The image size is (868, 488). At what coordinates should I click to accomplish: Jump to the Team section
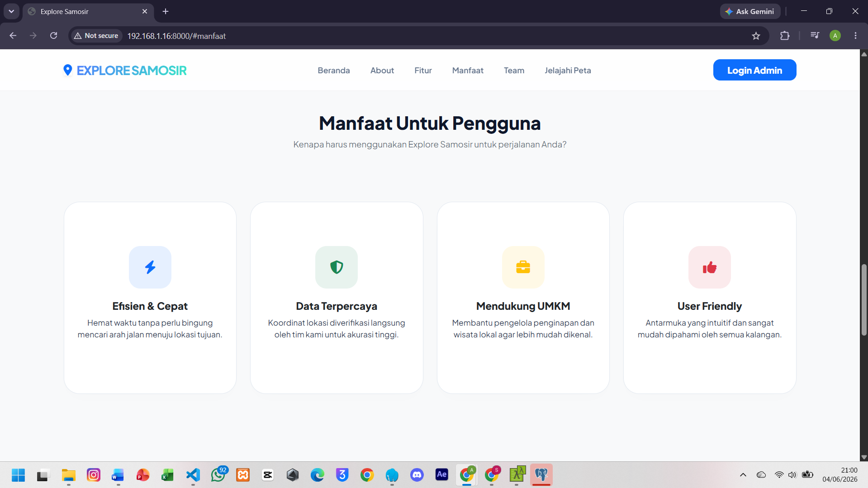[514, 70]
